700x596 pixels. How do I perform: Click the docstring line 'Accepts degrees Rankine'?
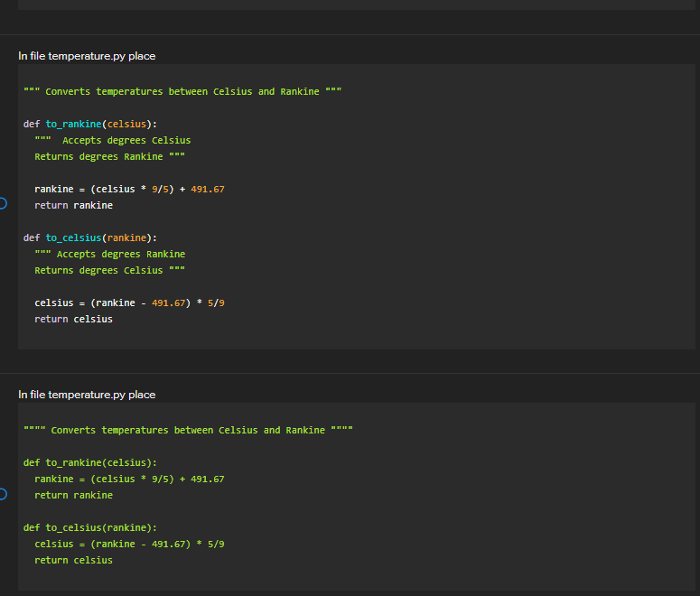110,254
